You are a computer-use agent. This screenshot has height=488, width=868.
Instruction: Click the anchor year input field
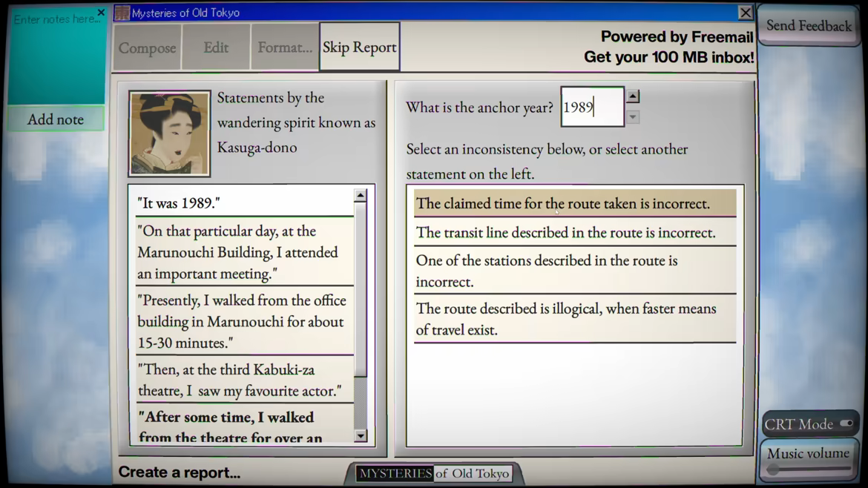(x=592, y=107)
